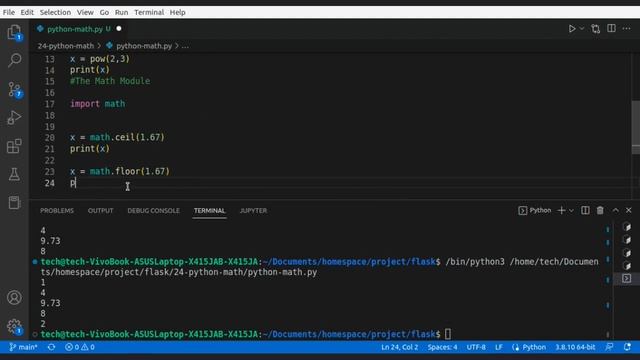Switch to the OUTPUT tab
This screenshot has height=360, width=640.
100,211
